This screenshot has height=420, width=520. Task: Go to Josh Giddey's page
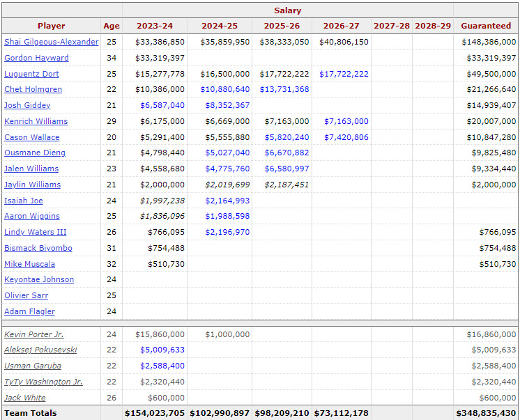coord(27,105)
